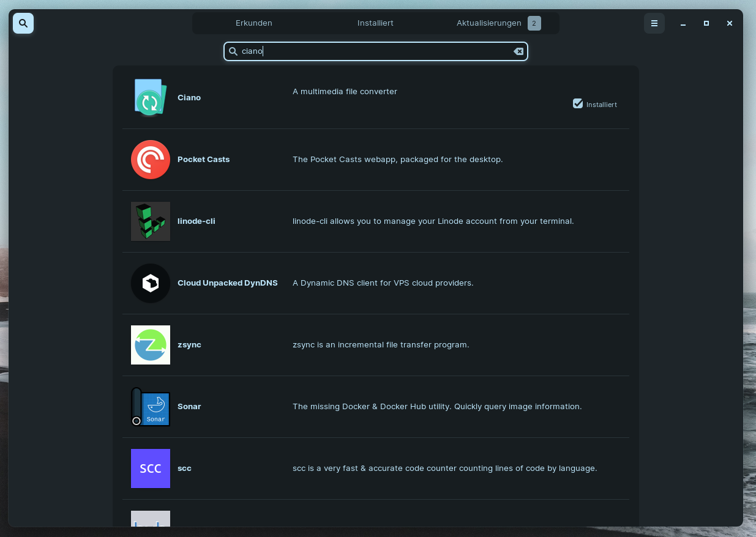
Task: Switch to the Erkunden tab
Action: (x=254, y=23)
